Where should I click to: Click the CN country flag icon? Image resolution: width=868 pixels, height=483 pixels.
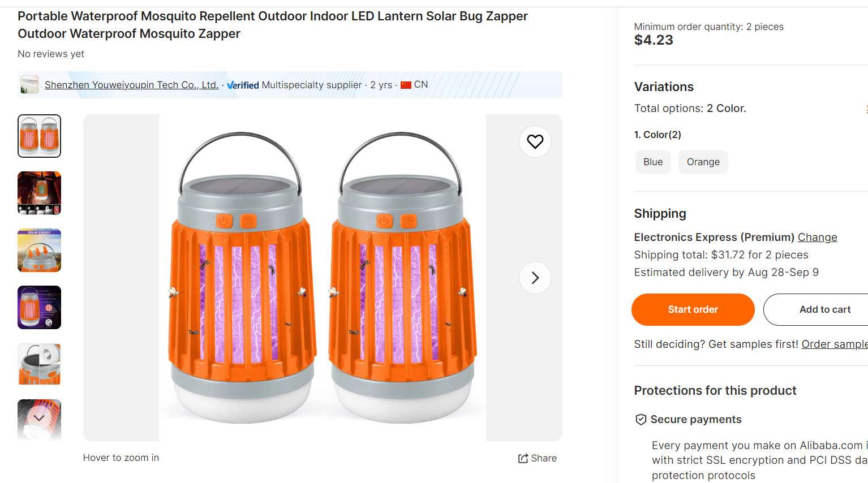(x=406, y=84)
